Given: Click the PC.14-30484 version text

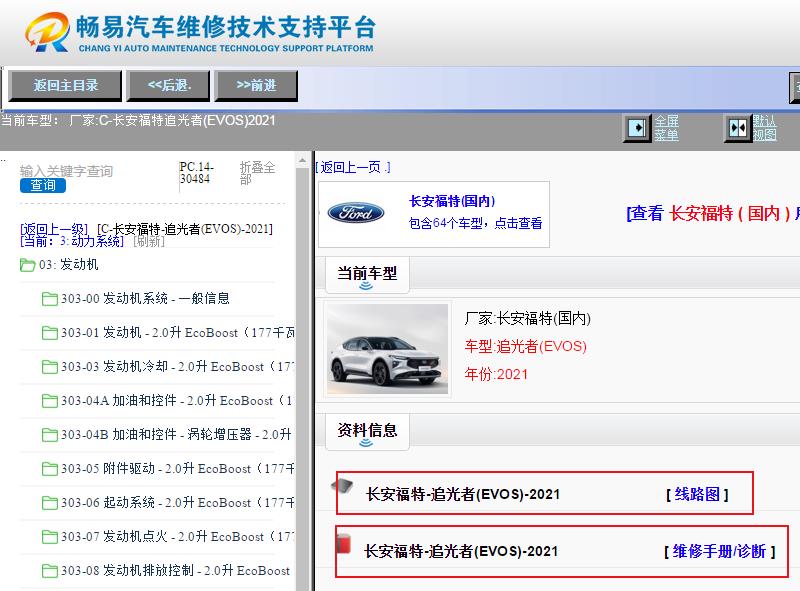Looking at the screenshot, I should pos(197,173).
